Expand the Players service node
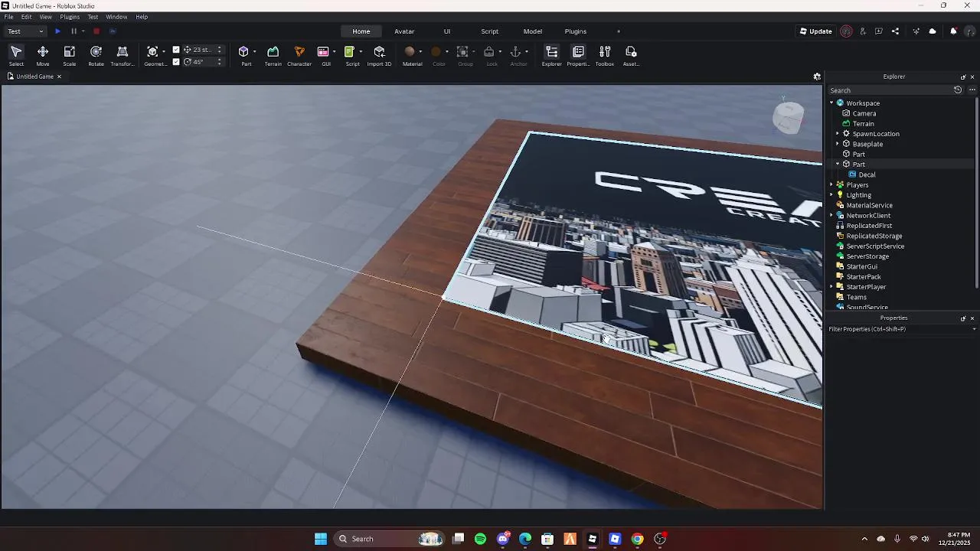 click(831, 185)
